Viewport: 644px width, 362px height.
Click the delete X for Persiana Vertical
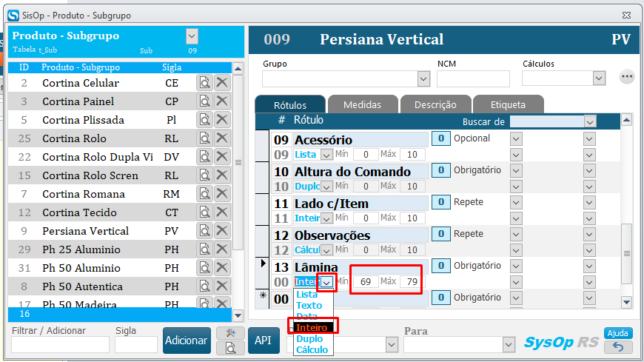222,231
